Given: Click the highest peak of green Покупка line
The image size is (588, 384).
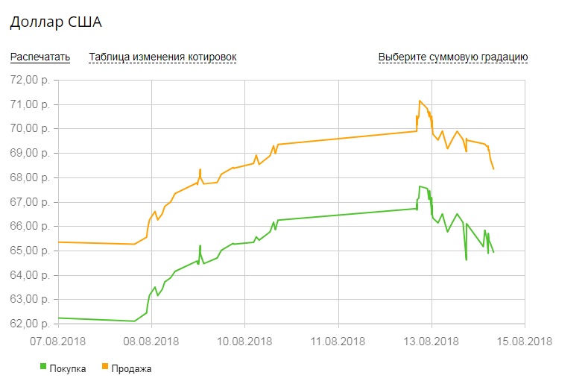Looking at the screenshot, I should (x=420, y=186).
